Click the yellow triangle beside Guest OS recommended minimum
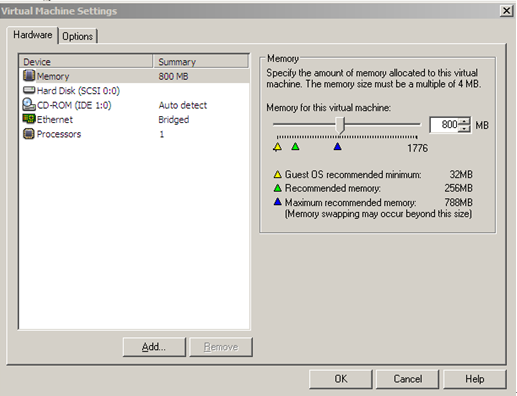Screen dimensions: 517x396 click(277, 174)
